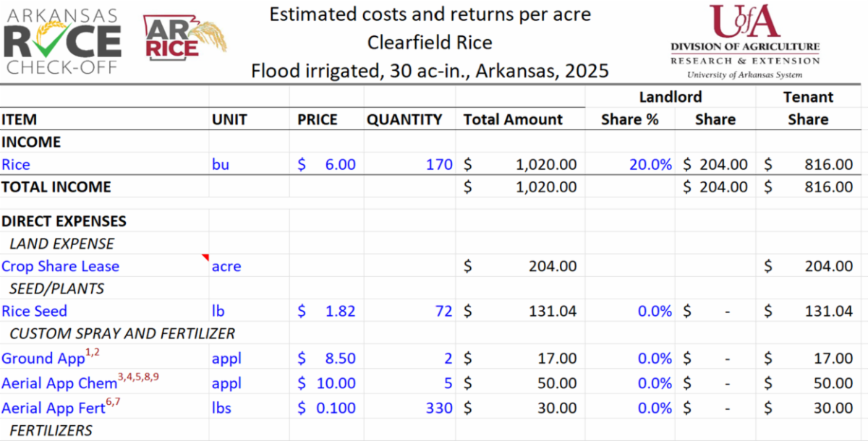
Task: Click the UofA Division of Agriculture logo
Action: coord(744,40)
